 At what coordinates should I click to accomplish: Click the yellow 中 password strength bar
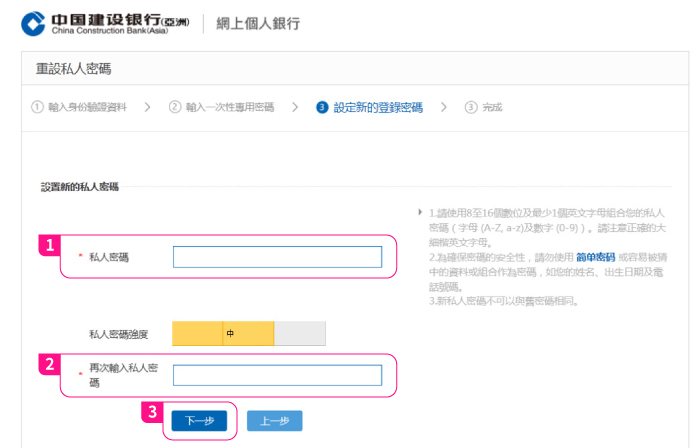point(223,333)
